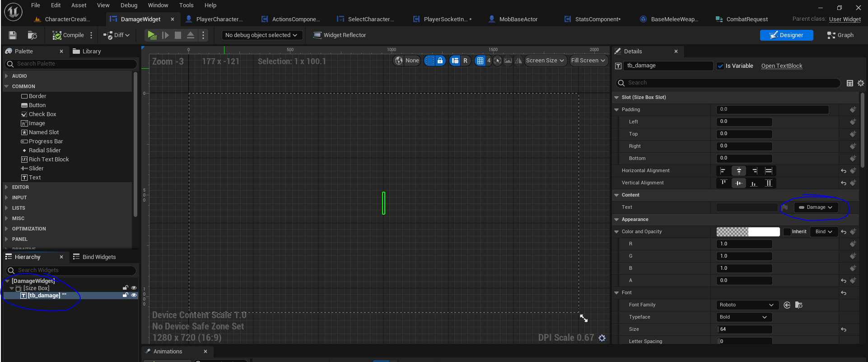Click the stop simulation button
This screenshot has width=868, height=362.
pyautogui.click(x=178, y=35)
